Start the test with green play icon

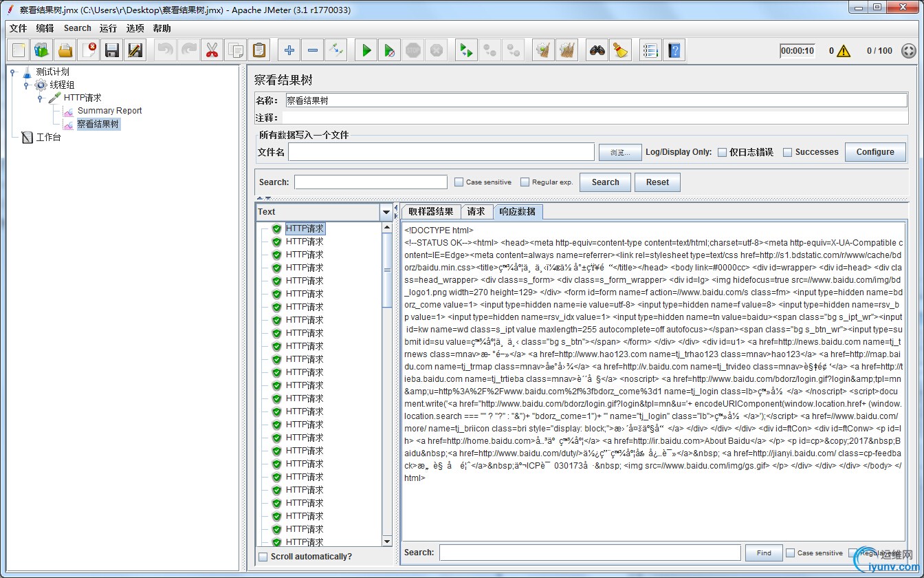(366, 50)
